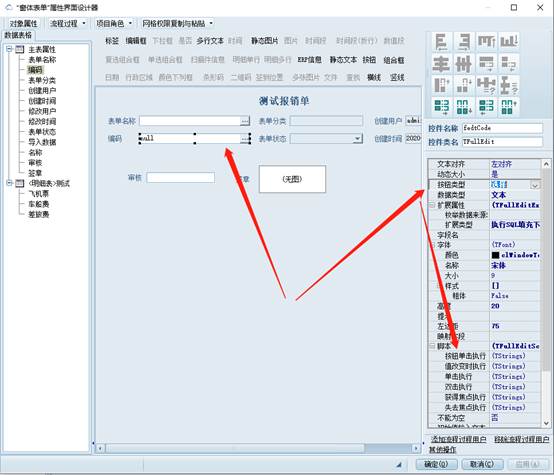Screen dimensions: 554x475
Task: Click the vertical spacing query icon
Action: pos(509,85)
